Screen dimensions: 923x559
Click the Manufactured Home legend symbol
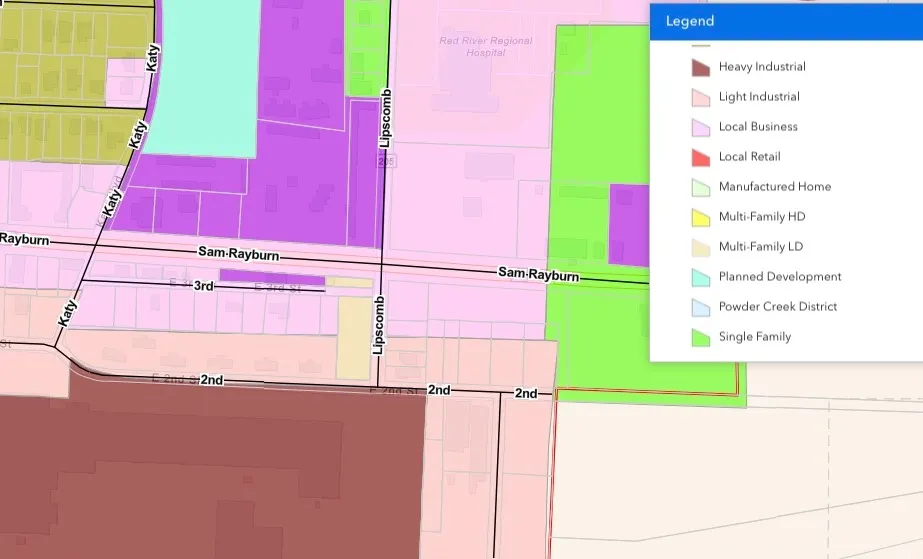(x=700, y=187)
